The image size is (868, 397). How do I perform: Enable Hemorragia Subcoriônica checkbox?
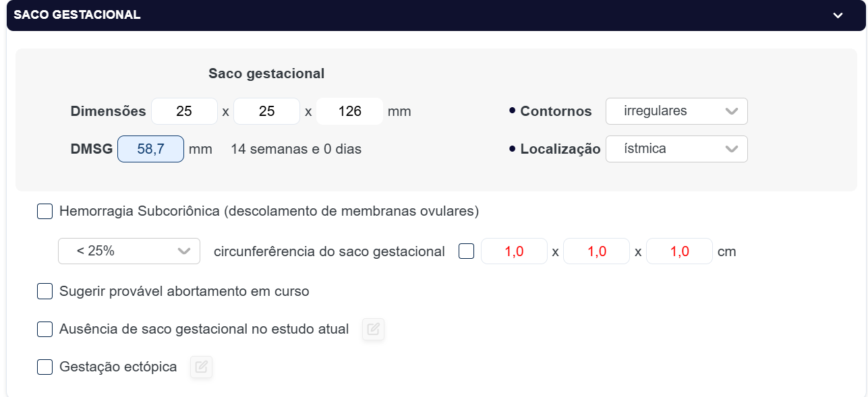click(x=45, y=212)
